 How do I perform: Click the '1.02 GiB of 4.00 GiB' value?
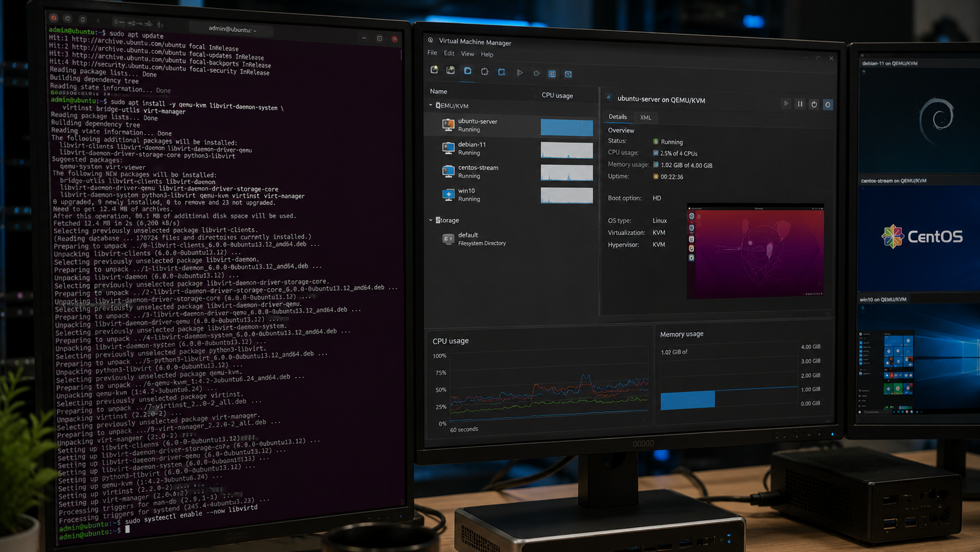point(686,165)
